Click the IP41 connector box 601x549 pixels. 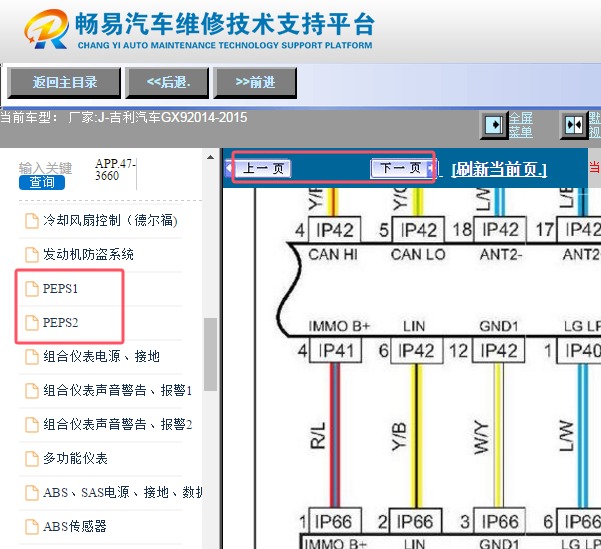tap(335, 350)
